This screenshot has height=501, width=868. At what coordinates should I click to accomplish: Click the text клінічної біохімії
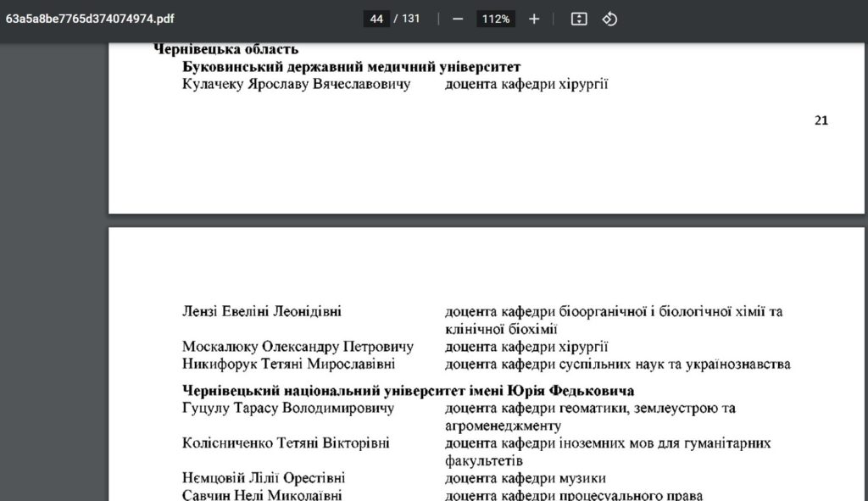[x=501, y=329]
